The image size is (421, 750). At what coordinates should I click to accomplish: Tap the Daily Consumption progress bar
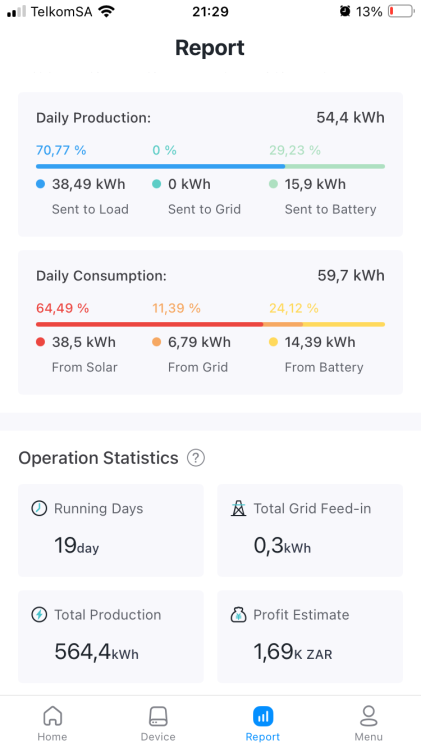[x=210, y=324]
